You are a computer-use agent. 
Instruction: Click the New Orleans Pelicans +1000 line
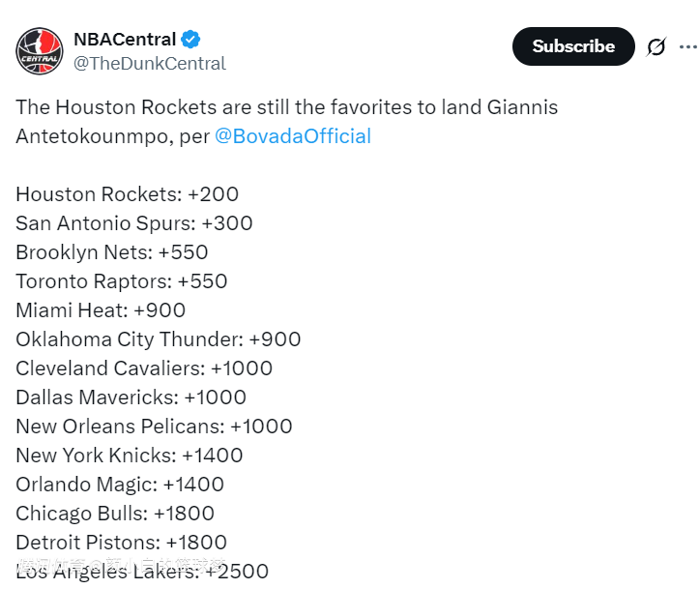(154, 427)
